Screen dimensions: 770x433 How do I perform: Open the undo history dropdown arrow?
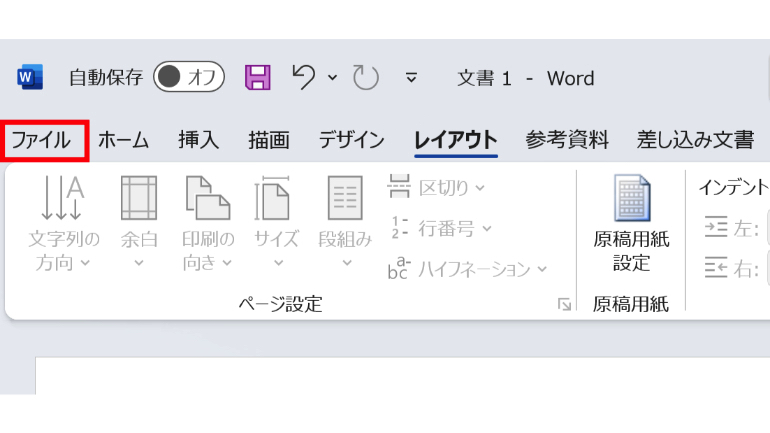(332, 78)
